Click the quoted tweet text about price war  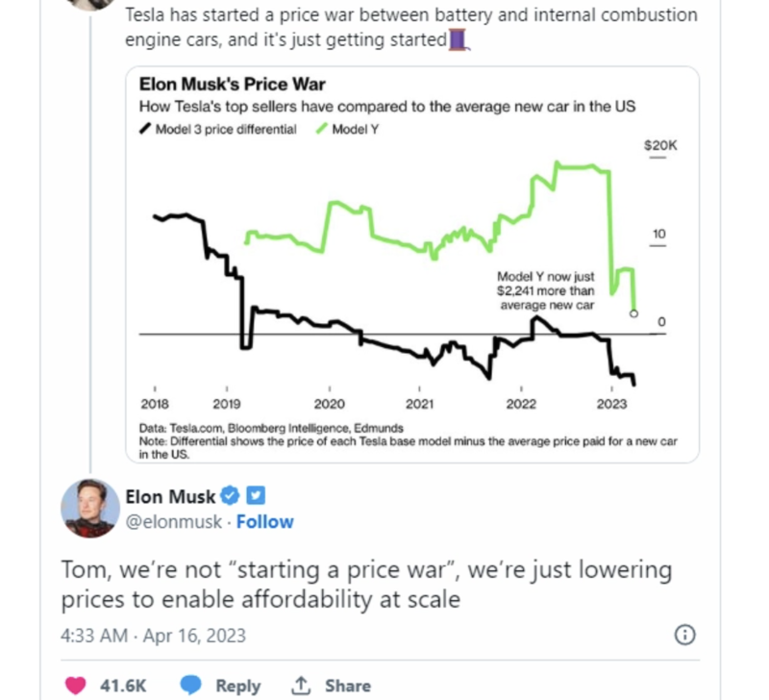click(411, 28)
